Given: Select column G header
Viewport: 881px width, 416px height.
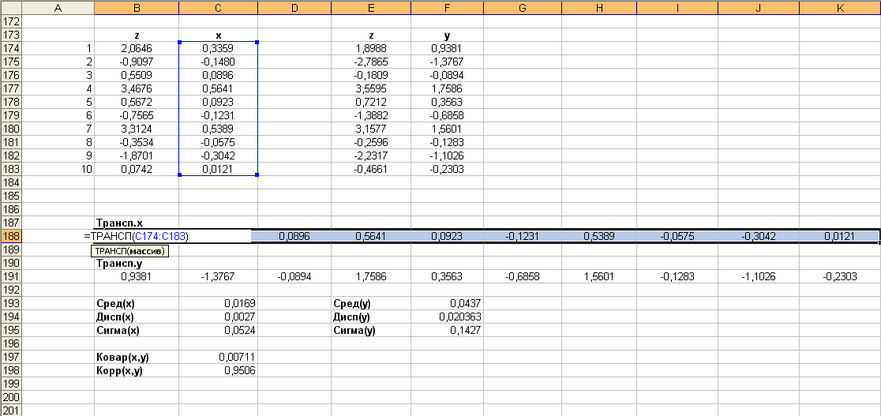Looking at the screenshot, I should point(522,8).
